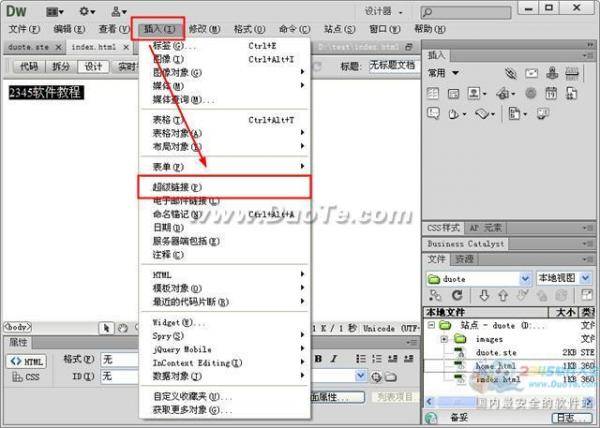600x428 pixels.
Task: Open the 修改 menu in menu bar
Action: (202, 29)
